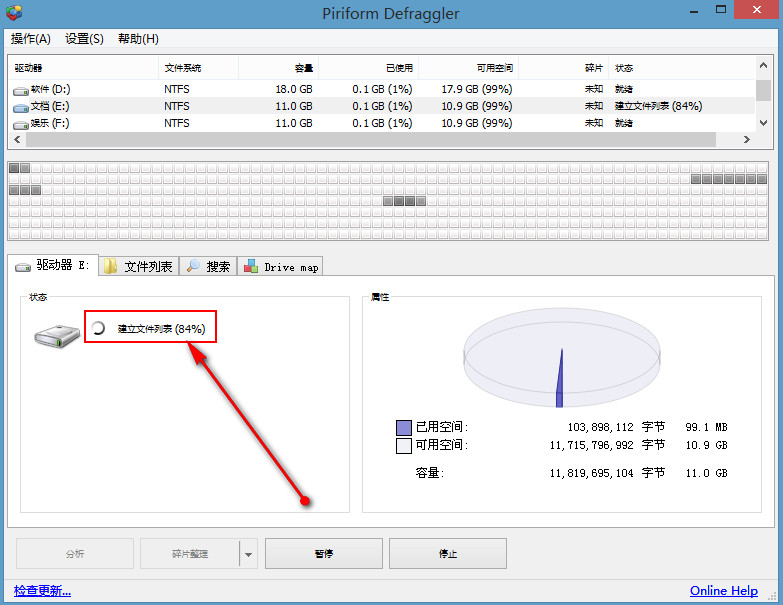Click the 已用空间 purple color swatch
783x605 pixels.
click(x=403, y=428)
